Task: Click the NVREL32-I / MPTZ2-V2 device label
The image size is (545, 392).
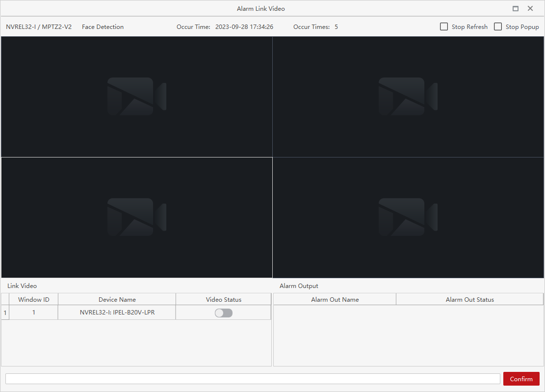Action: click(x=39, y=27)
